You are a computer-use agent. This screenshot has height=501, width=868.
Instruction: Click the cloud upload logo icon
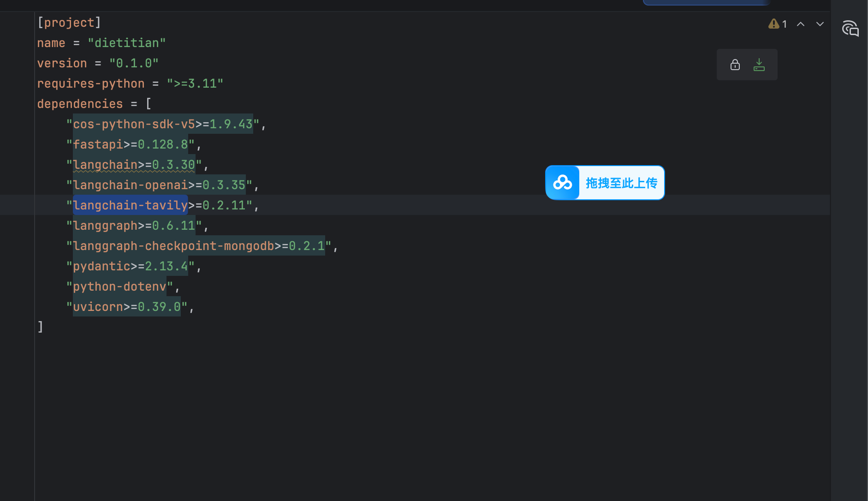click(x=563, y=183)
